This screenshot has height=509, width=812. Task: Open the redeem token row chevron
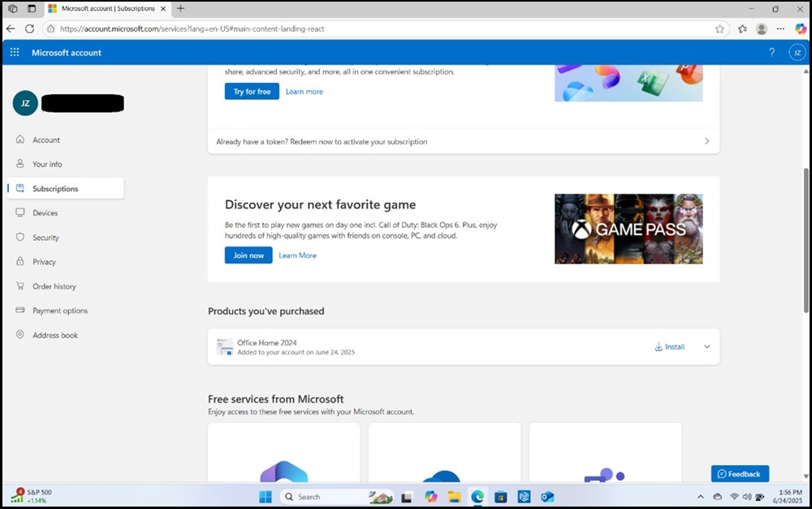[706, 140]
